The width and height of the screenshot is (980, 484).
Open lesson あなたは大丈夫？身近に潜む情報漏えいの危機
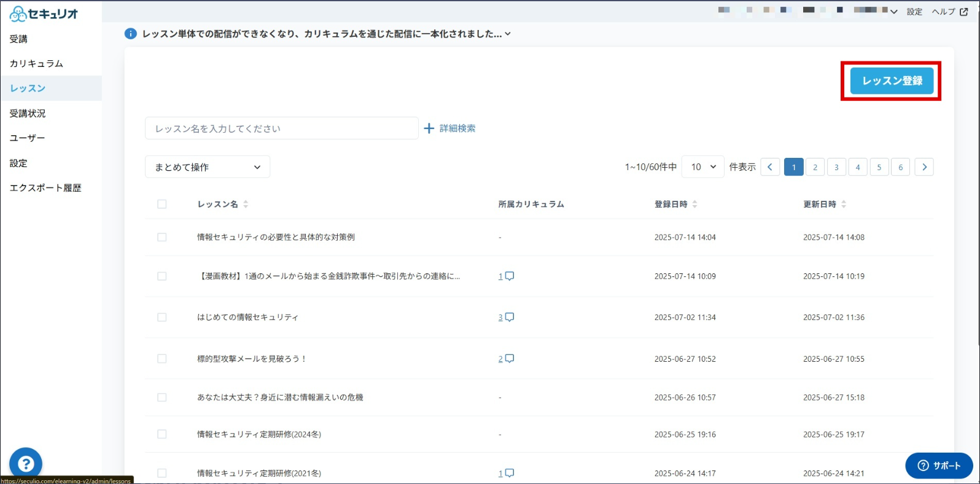[280, 397]
